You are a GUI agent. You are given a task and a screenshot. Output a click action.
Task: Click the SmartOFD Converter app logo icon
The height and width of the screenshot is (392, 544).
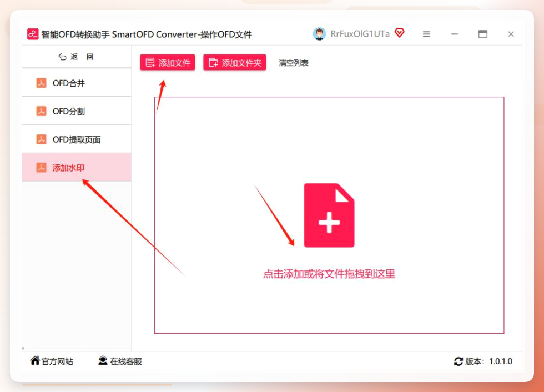(33, 34)
